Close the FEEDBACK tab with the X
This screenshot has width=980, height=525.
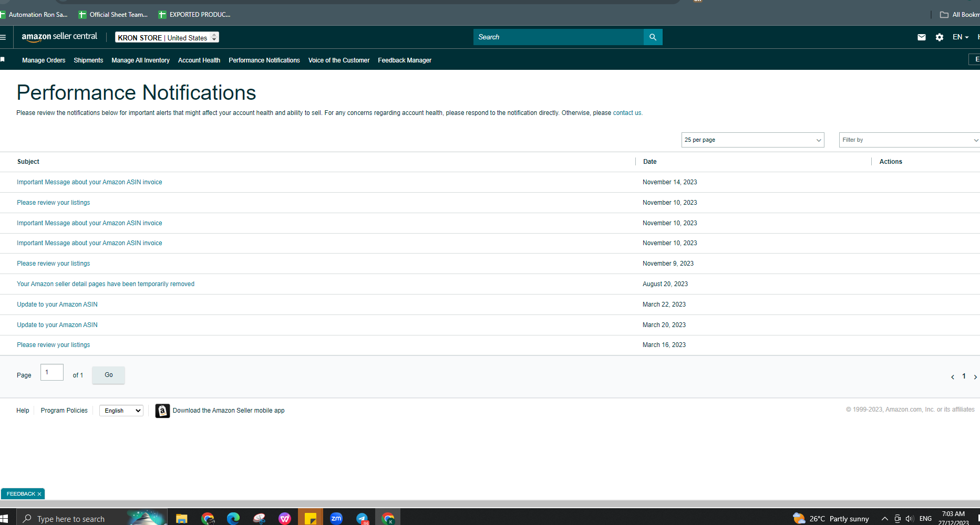coord(39,494)
